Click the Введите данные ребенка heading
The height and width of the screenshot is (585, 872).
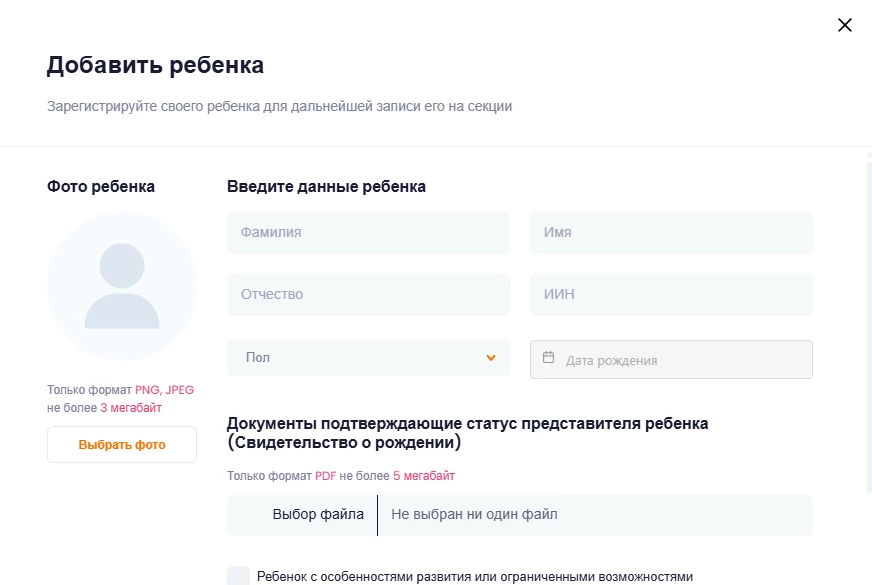click(x=326, y=186)
